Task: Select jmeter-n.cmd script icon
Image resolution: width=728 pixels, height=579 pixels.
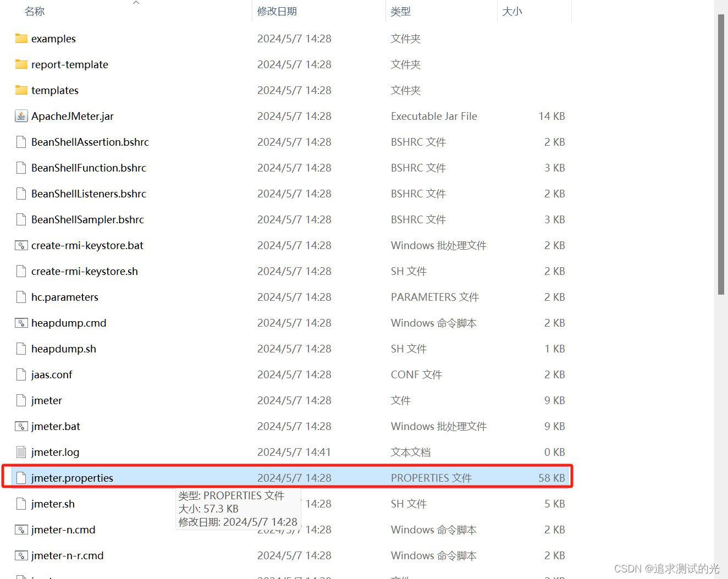Action: click(21, 530)
